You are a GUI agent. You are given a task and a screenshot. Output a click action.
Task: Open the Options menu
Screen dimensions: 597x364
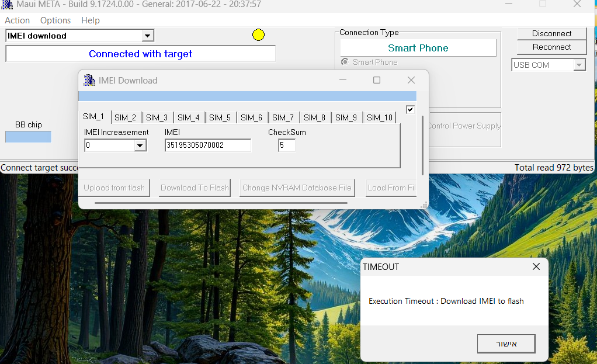55,20
